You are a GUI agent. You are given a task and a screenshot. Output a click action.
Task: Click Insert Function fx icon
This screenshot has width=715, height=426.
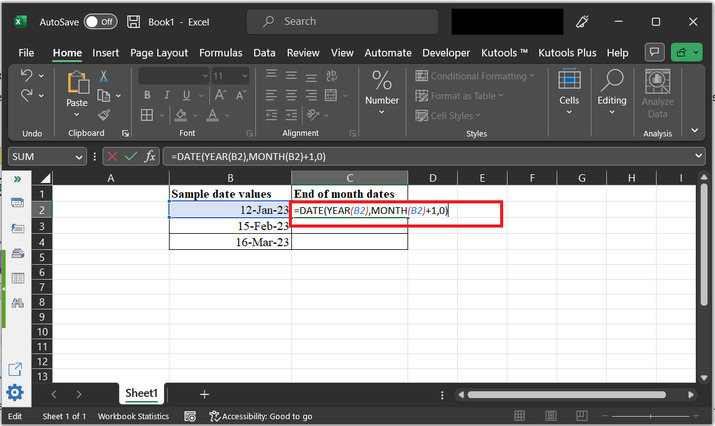[150, 156]
